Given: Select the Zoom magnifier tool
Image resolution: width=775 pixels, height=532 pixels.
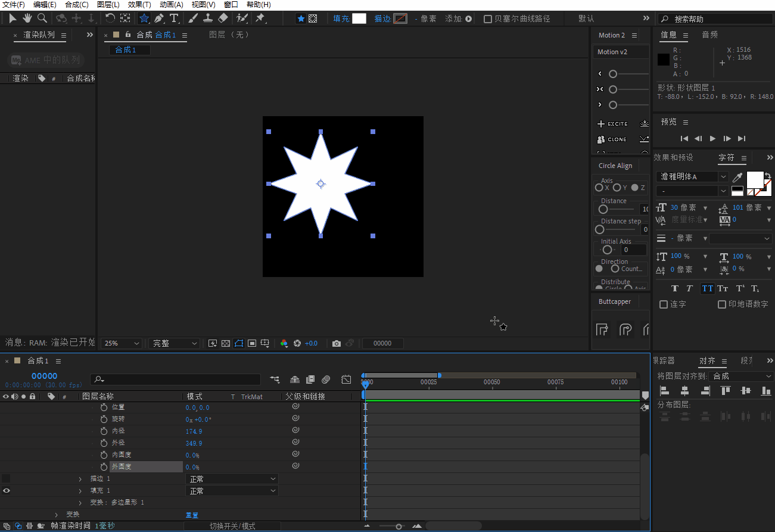Looking at the screenshot, I should click(42, 18).
